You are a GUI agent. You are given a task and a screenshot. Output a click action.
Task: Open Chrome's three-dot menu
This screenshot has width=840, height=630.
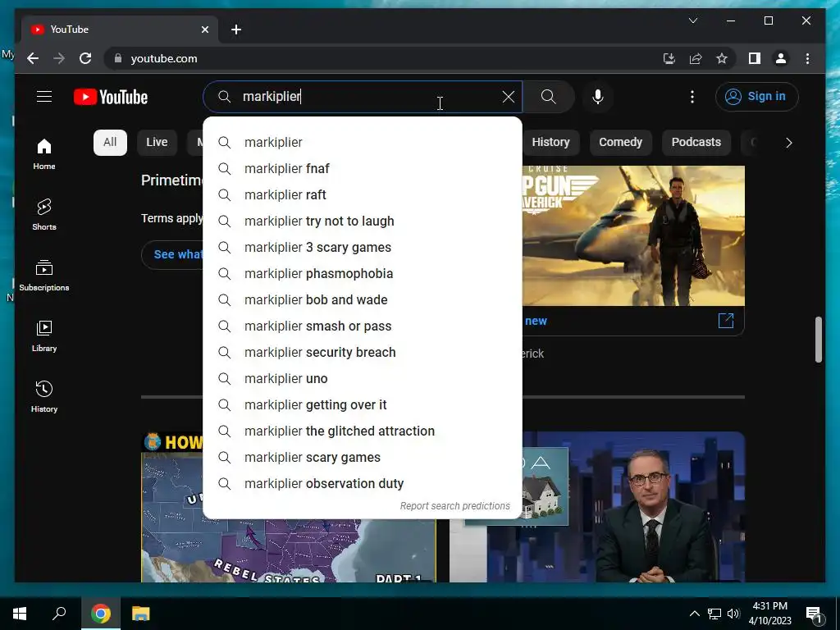coord(807,58)
